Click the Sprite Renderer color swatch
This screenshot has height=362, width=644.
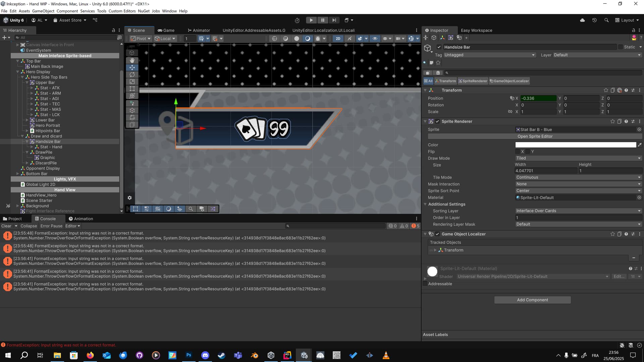(575, 144)
